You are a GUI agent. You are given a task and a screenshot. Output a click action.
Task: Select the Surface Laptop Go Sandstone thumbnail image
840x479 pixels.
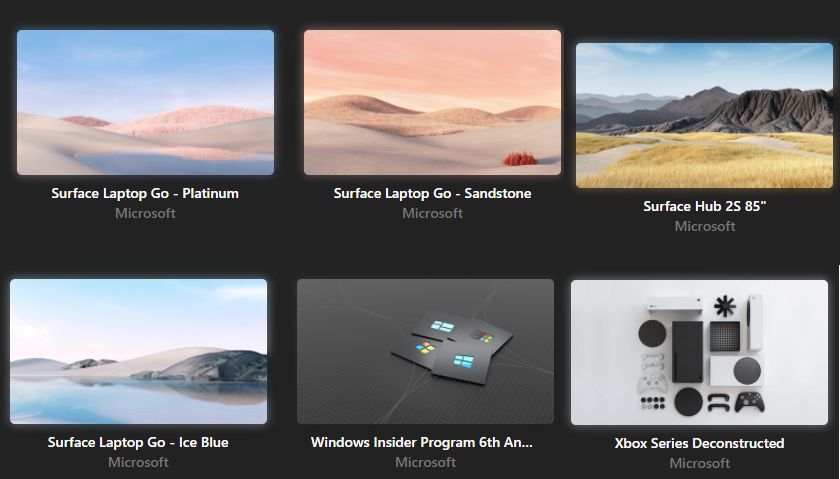click(432, 102)
